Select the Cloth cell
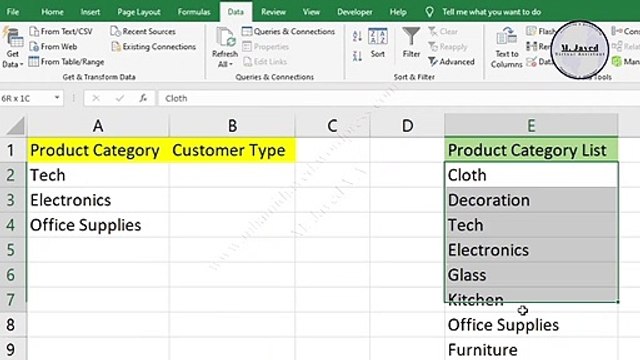The height and width of the screenshot is (360, 640). click(x=531, y=175)
